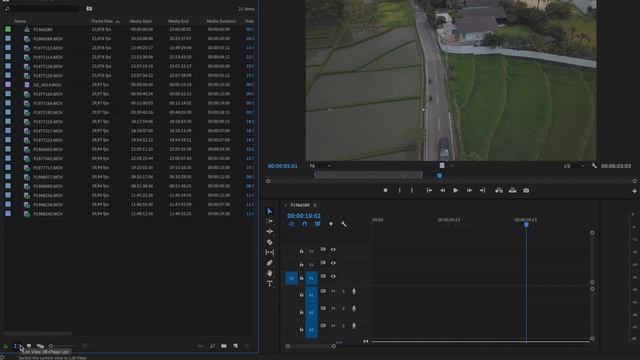Open Program monitor wrench settings

pos(594,166)
